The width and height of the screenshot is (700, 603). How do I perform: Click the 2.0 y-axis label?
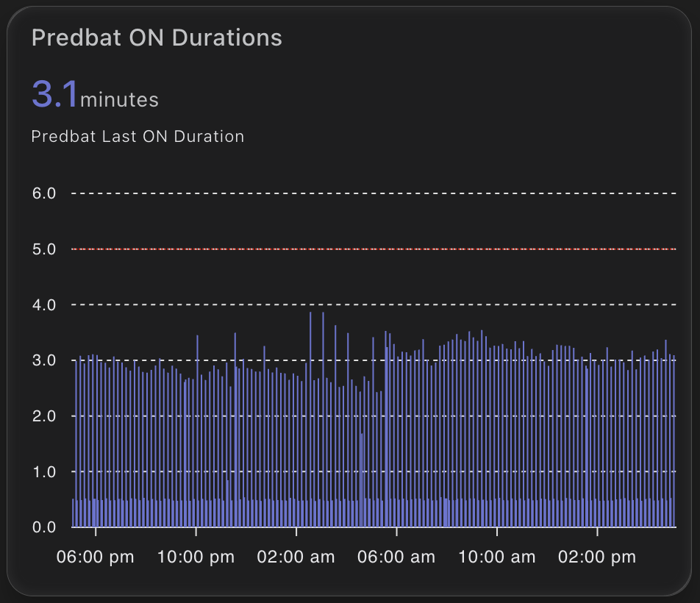[x=44, y=416]
